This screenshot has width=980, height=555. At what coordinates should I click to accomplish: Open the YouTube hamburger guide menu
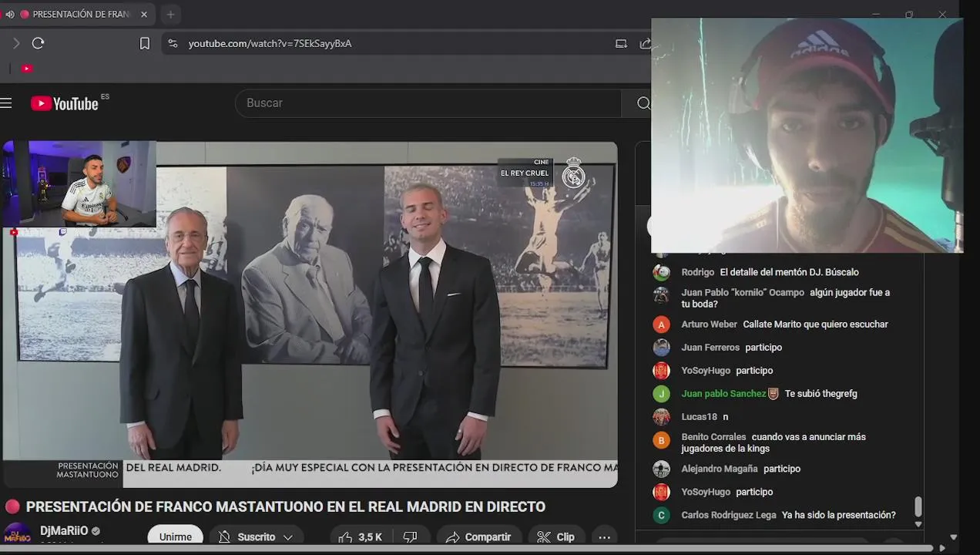pyautogui.click(x=6, y=103)
